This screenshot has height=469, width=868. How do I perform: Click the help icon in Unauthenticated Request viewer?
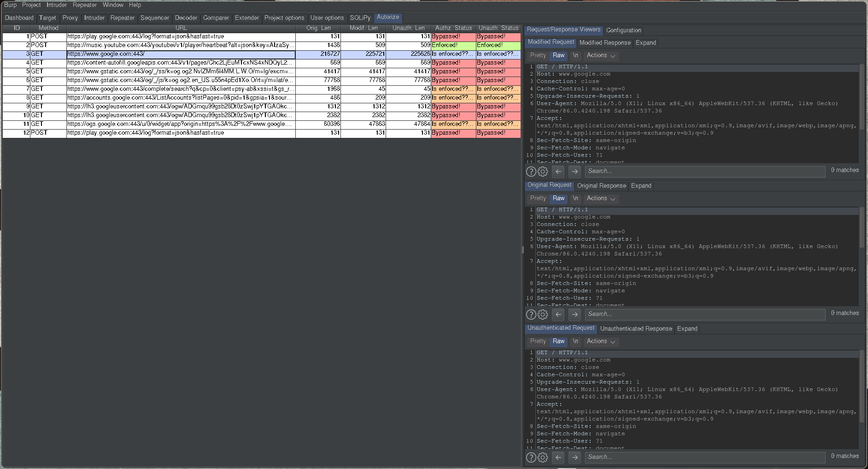click(x=531, y=457)
